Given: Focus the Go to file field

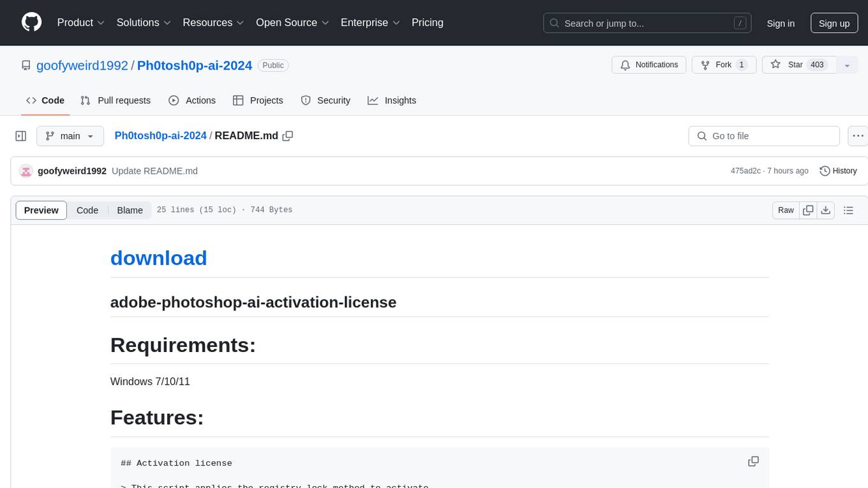Looking at the screenshot, I should tap(764, 136).
